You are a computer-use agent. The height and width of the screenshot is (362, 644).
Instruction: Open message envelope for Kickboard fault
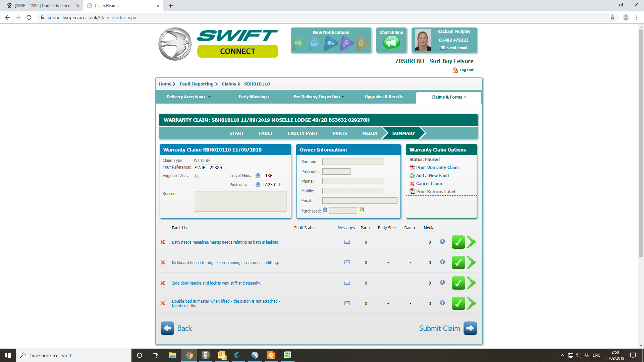tap(347, 262)
